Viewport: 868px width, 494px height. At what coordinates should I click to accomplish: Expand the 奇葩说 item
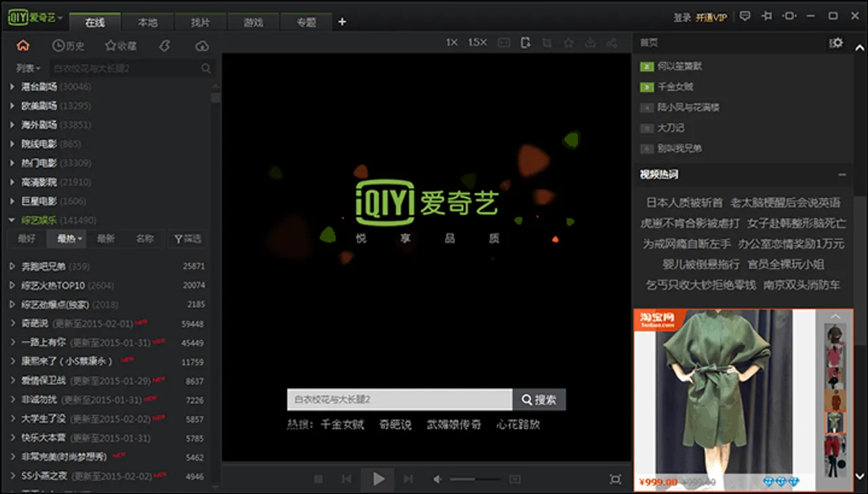click(x=12, y=323)
